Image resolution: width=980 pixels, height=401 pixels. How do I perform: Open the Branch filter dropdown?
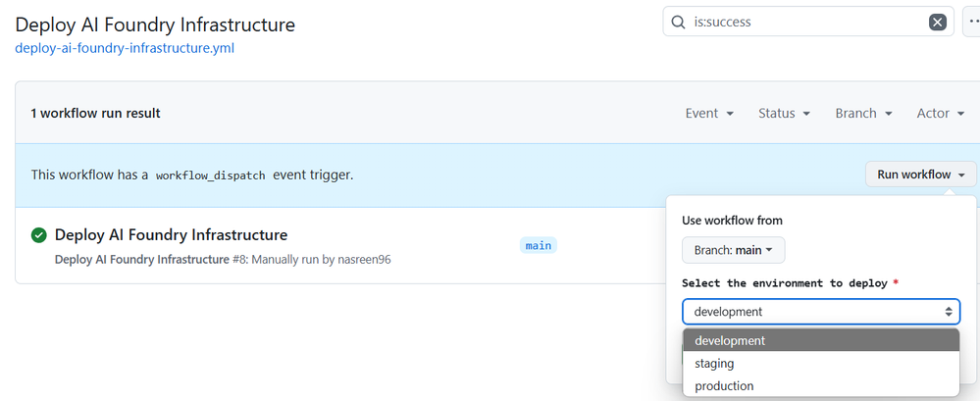click(863, 113)
